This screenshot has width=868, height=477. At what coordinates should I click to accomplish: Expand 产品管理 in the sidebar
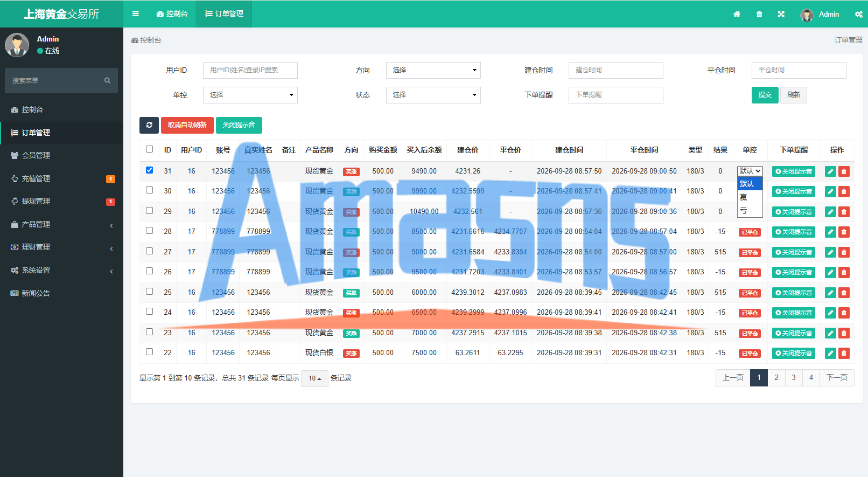[61, 224]
